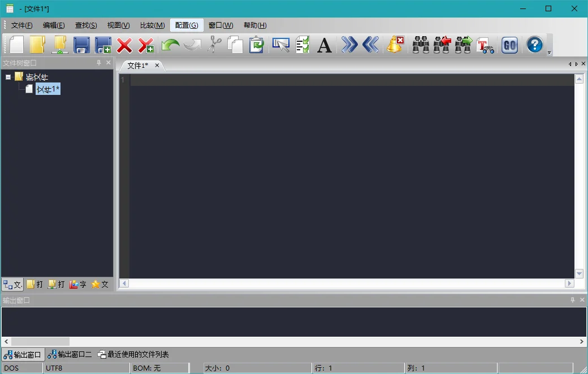
Task: Click the GO toolbar button icon
Action: (509, 45)
